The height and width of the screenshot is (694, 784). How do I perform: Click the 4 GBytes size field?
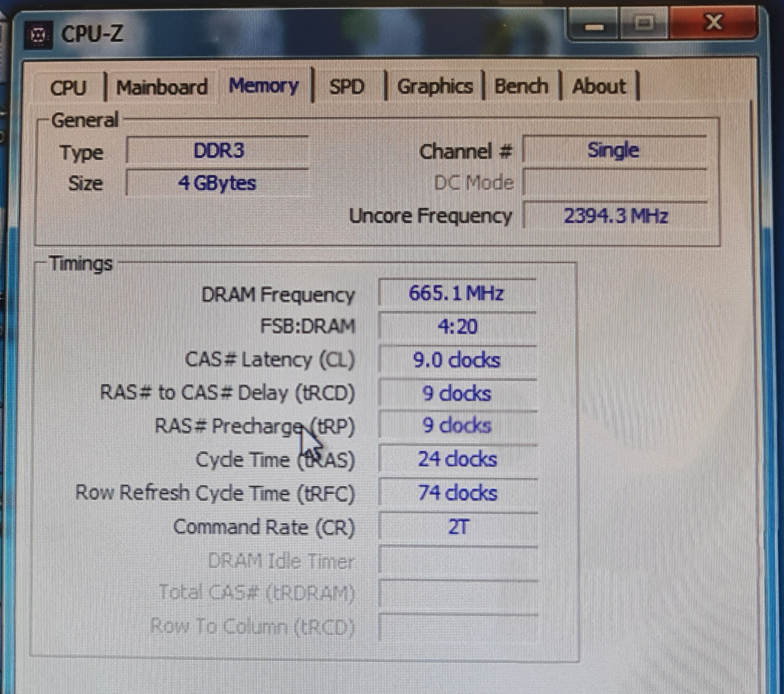coord(217,183)
